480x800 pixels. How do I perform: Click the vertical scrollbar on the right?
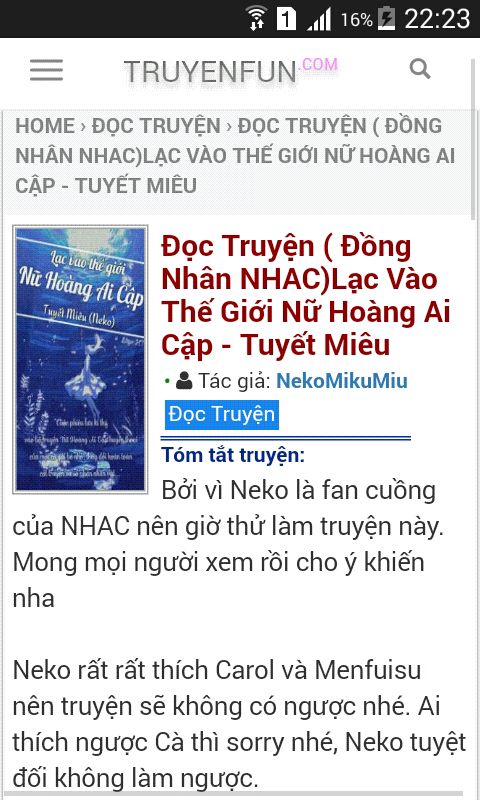473,140
